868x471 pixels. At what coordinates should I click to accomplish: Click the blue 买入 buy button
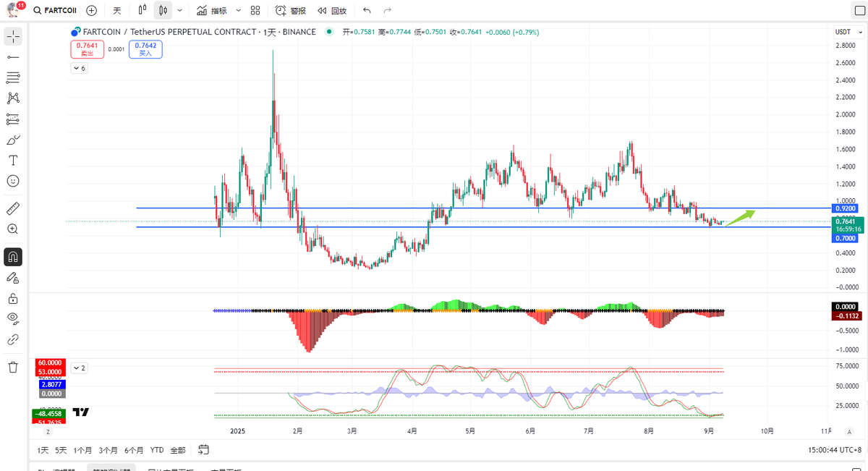[145, 49]
